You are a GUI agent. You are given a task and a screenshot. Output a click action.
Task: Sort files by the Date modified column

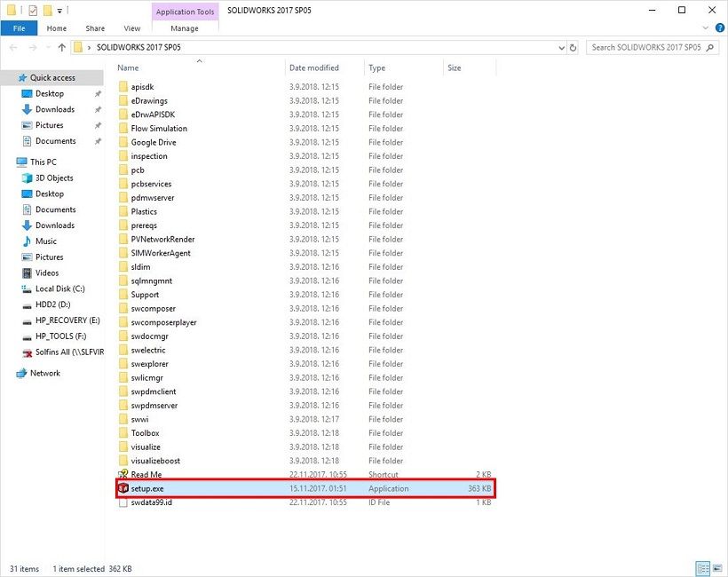pyautogui.click(x=313, y=67)
